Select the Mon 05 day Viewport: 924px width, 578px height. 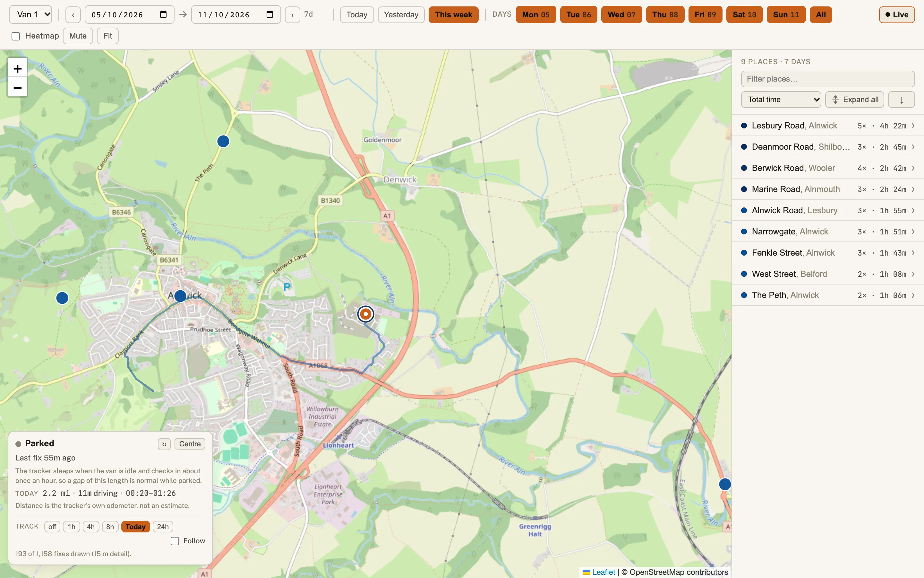tap(536, 14)
